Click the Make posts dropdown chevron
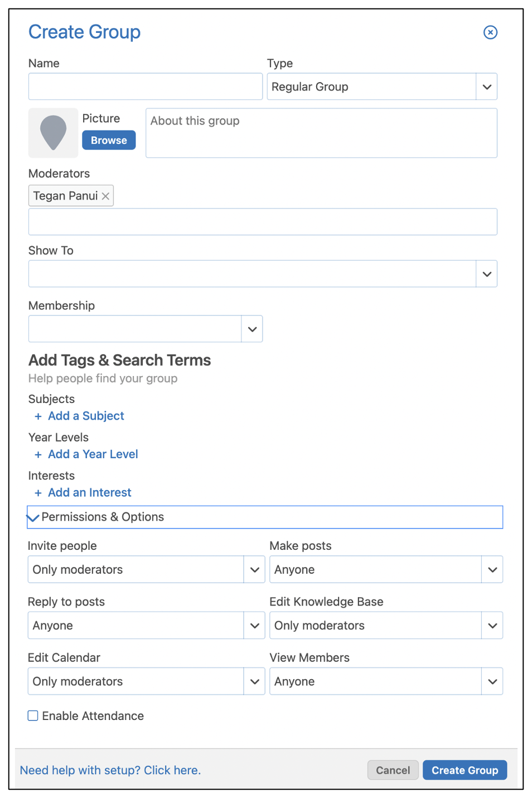 (492, 569)
